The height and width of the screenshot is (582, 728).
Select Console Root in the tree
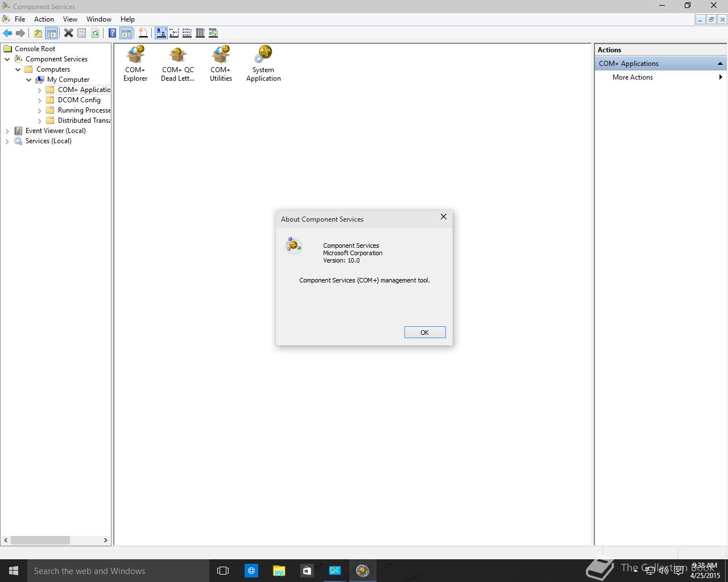click(35, 49)
